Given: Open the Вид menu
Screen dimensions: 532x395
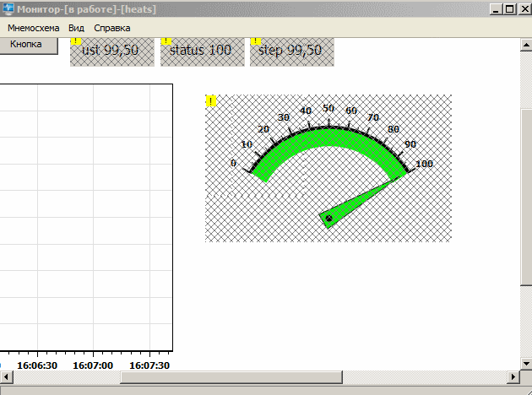Looking at the screenshot, I should tap(76, 28).
